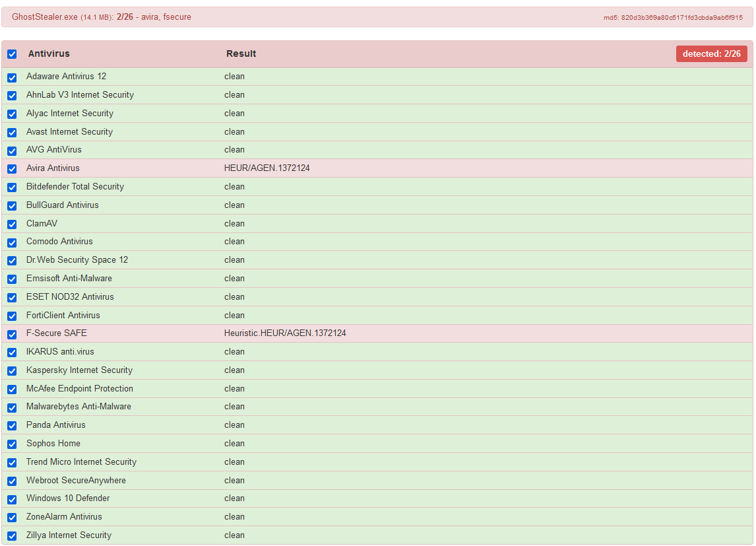Toggle the IKARUS anti.virus checkbox
Image resolution: width=756 pixels, height=546 pixels.
12,352
